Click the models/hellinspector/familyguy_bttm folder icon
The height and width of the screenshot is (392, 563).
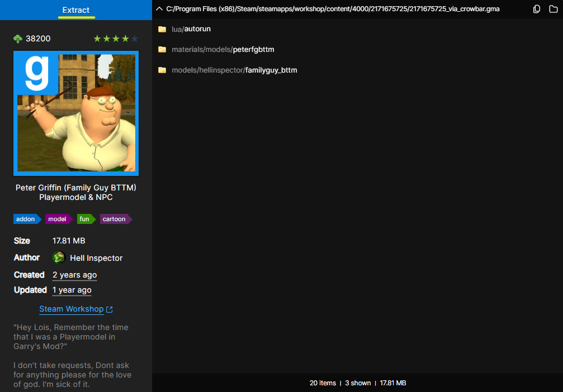tap(162, 70)
